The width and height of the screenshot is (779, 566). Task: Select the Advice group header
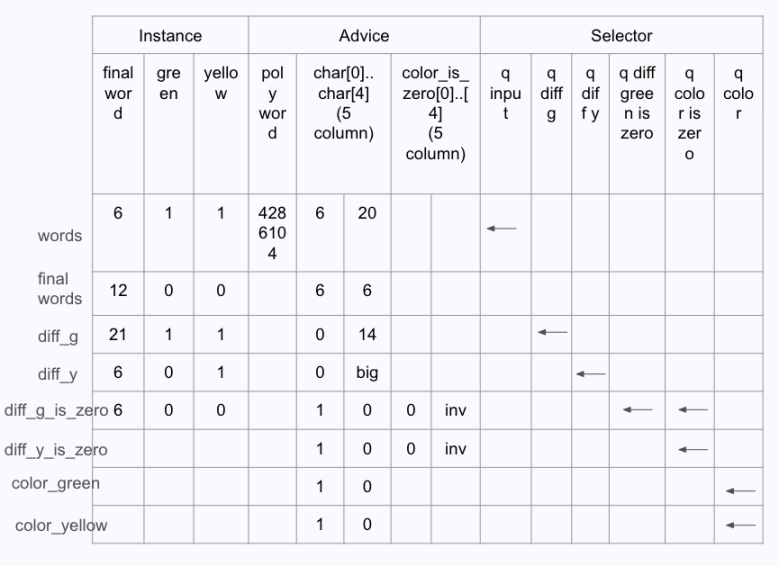point(364,36)
